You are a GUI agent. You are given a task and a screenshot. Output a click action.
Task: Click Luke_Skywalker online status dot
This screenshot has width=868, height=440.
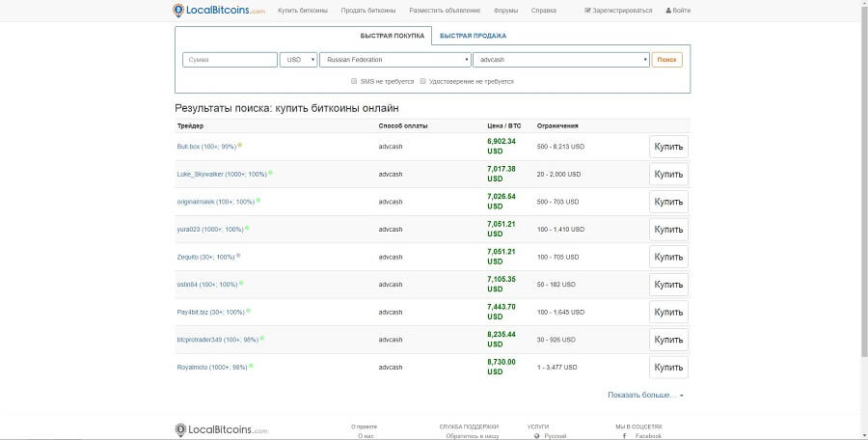[270, 173]
